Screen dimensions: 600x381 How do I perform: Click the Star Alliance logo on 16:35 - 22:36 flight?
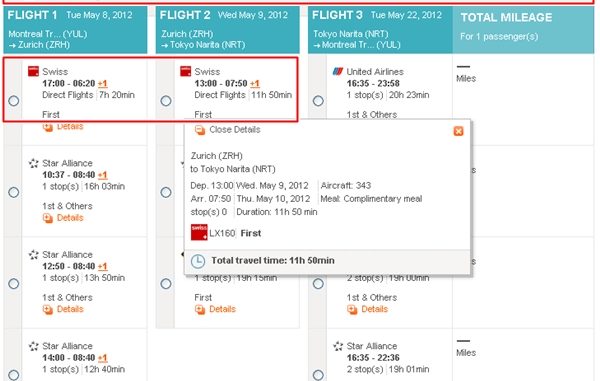click(x=338, y=346)
